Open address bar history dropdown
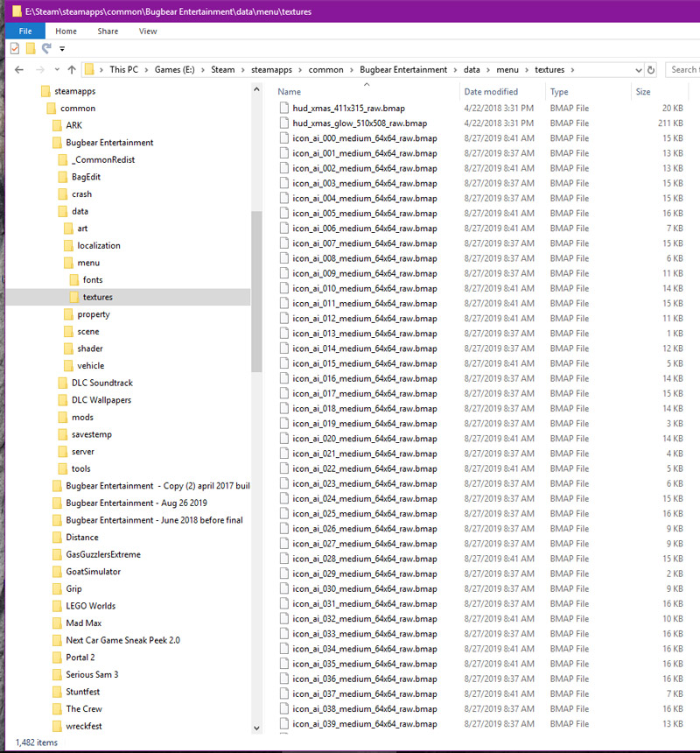This screenshot has width=700, height=753. pyautogui.click(x=639, y=70)
